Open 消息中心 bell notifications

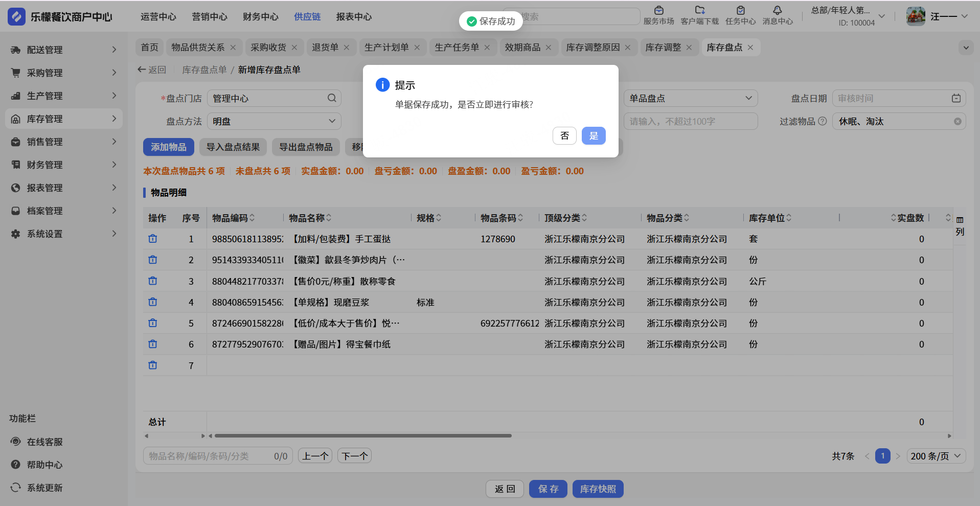coord(777,11)
